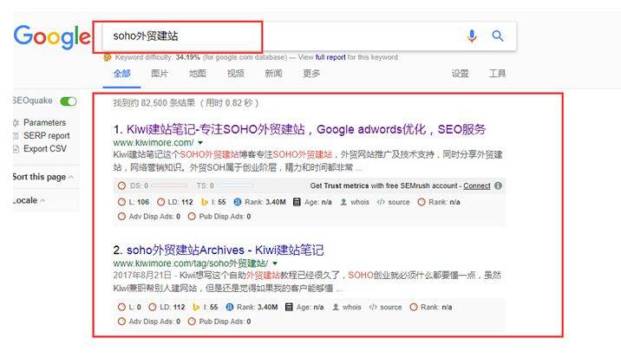Screen dimensions: 621x364
Task: Toggle the SEOquake switch off
Action: (69, 101)
